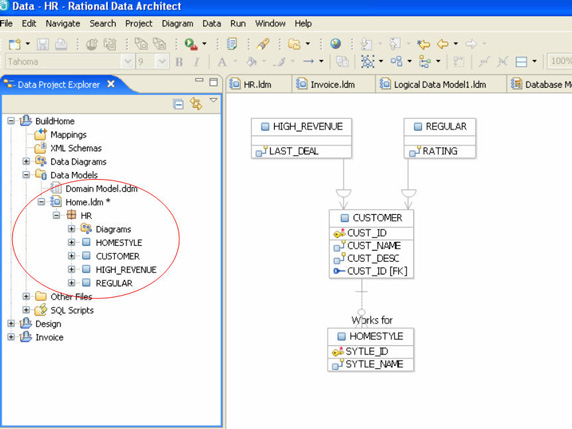Click the document list toolbar icon
Viewport: 572px width, 429px height.
tap(232, 44)
